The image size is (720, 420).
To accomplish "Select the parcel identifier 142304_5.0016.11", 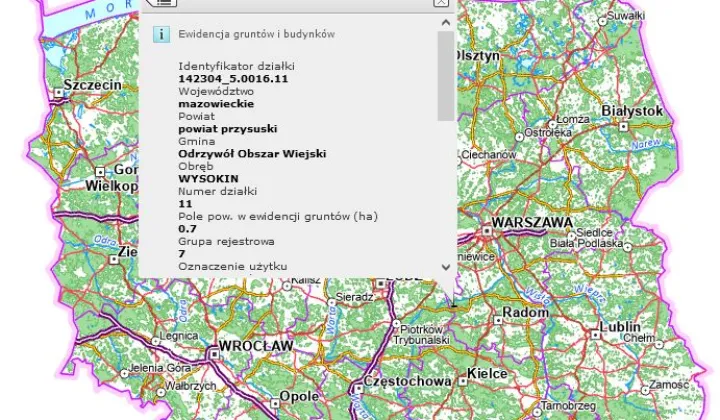I will point(233,79).
